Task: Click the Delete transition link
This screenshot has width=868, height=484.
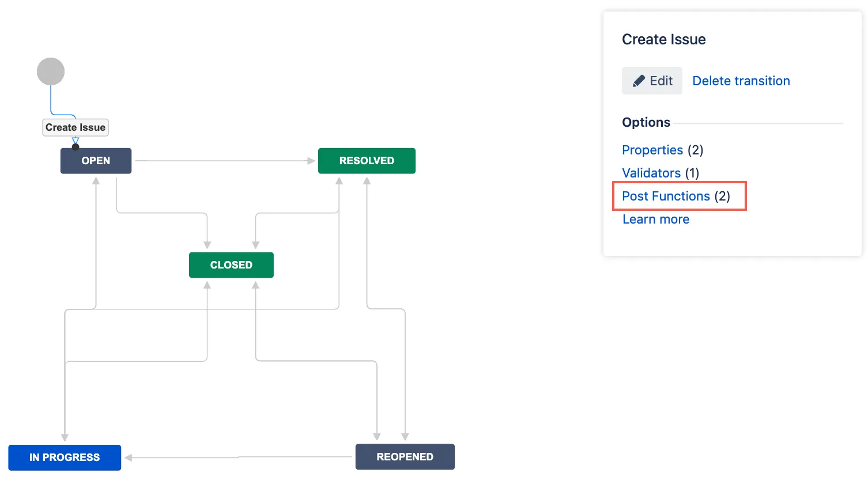Action: tap(741, 81)
